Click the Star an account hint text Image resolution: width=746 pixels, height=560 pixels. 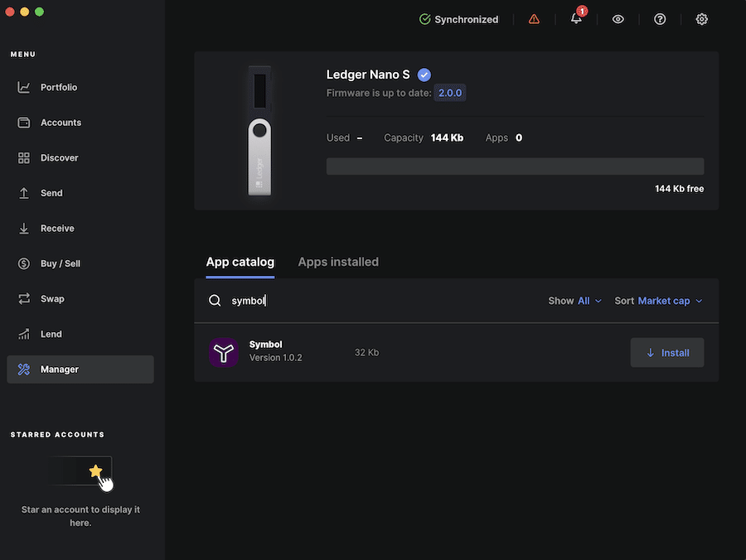click(x=80, y=516)
